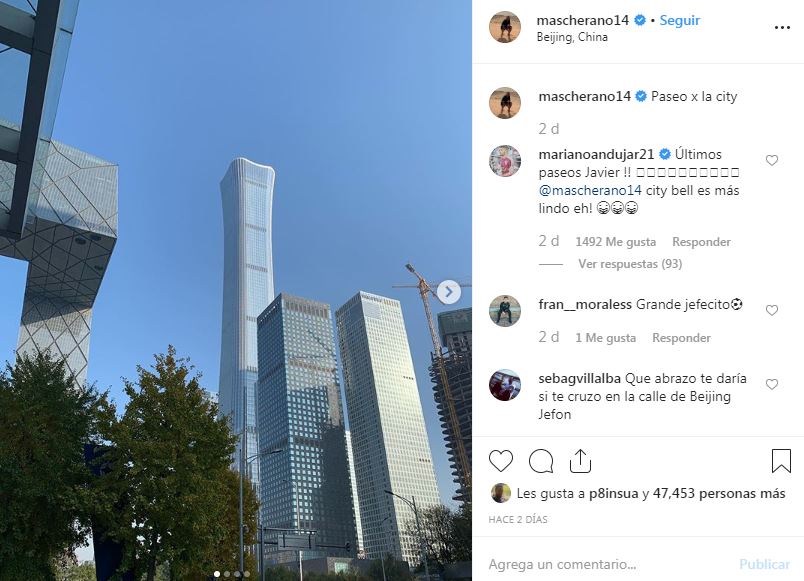The width and height of the screenshot is (804, 581).
Task: Reply to fran__moraless's comment
Action: (x=681, y=337)
